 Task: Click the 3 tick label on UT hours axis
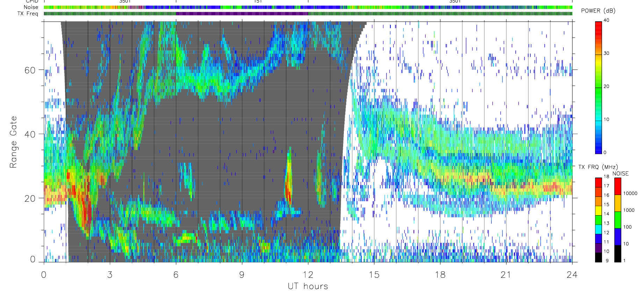[110, 275]
